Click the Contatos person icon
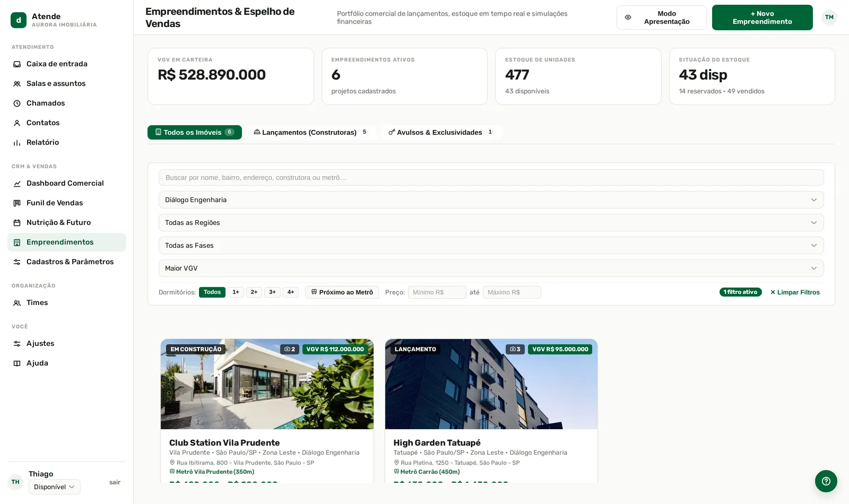The width and height of the screenshot is (849, 504). click(17, 123)
